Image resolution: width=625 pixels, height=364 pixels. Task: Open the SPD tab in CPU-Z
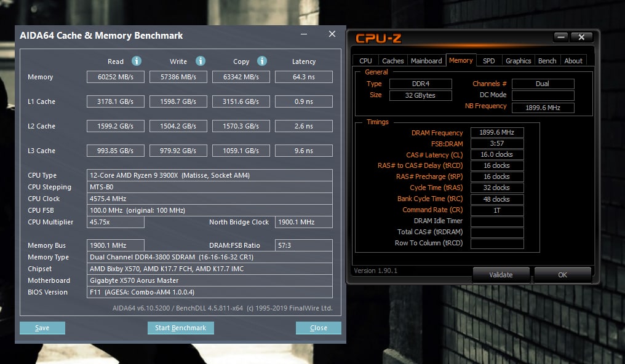pyautogui.click(x=488, y=60)
